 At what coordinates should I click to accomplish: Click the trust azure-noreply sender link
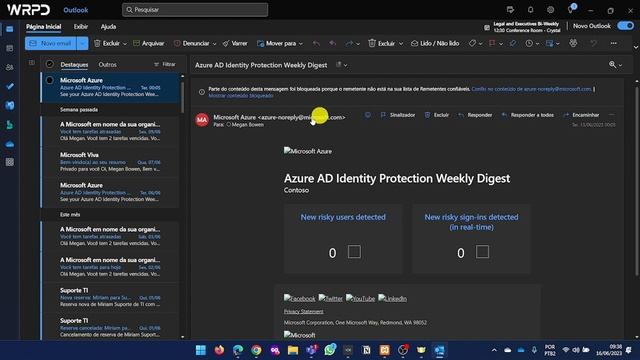pyautogui.click(x=531, y=89)
